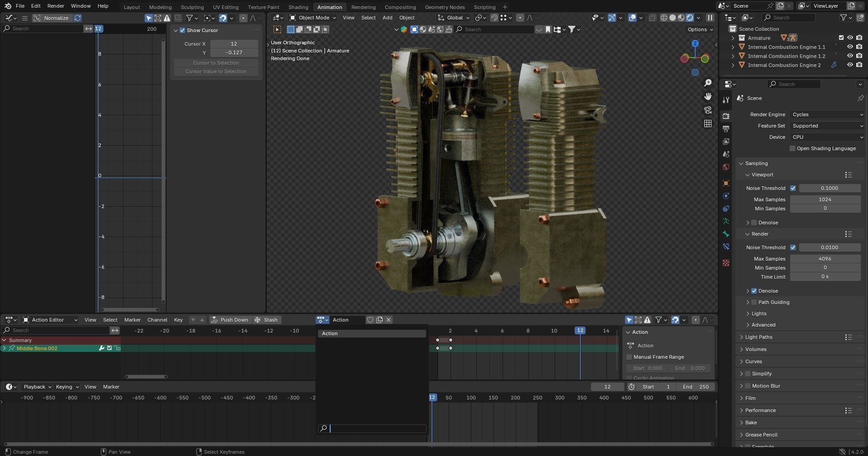Open the Tool properties tab icon
This screenshot has width=868, height=456.
[726, 100]
